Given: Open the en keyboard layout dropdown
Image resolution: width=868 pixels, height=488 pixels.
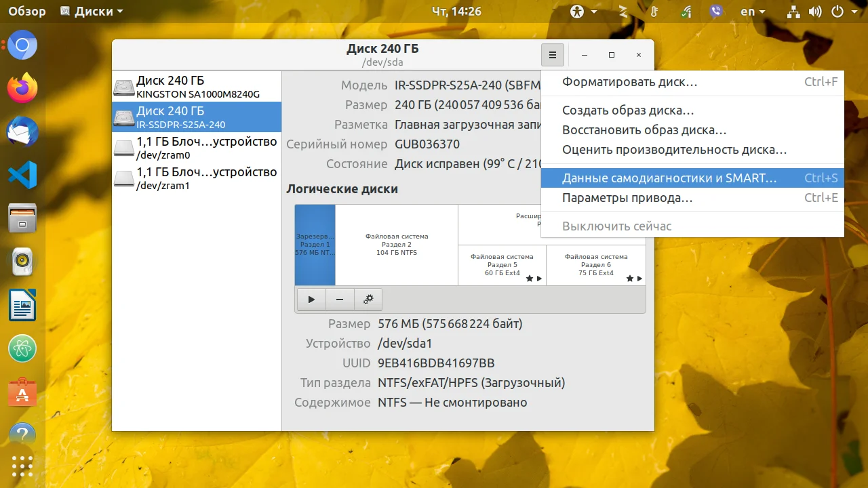Looking at the screenshot, I should [752, 12].
